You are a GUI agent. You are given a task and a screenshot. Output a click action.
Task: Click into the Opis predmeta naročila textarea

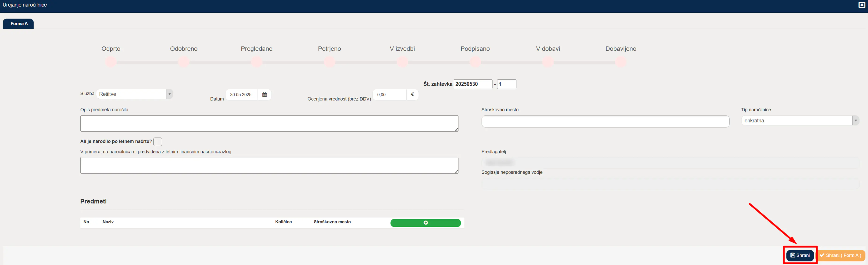pyautogui.click(x=269, y=123)
